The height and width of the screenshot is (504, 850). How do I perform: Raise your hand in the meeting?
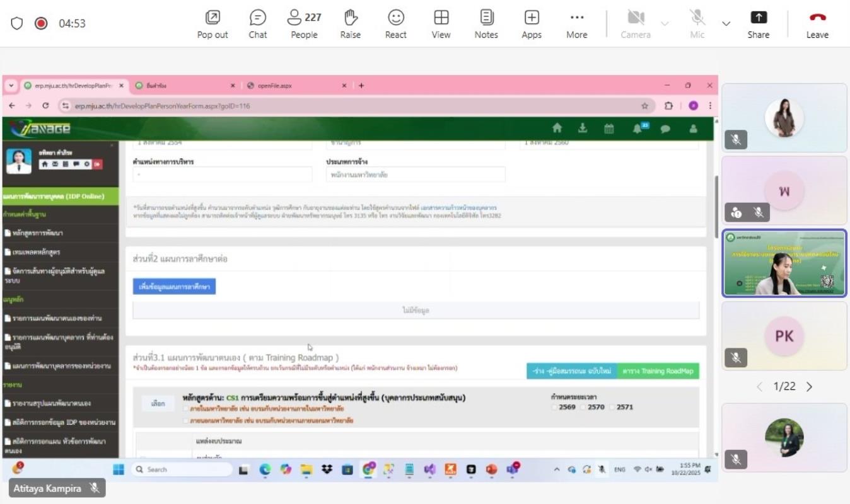pyautogui.click(x=350, y=24)
